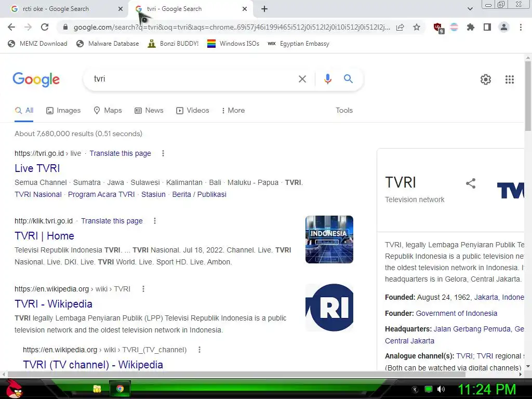The width and height of the screenshot is (532, 399).
Task: Open a new browser tab
Action: [264, 9]
